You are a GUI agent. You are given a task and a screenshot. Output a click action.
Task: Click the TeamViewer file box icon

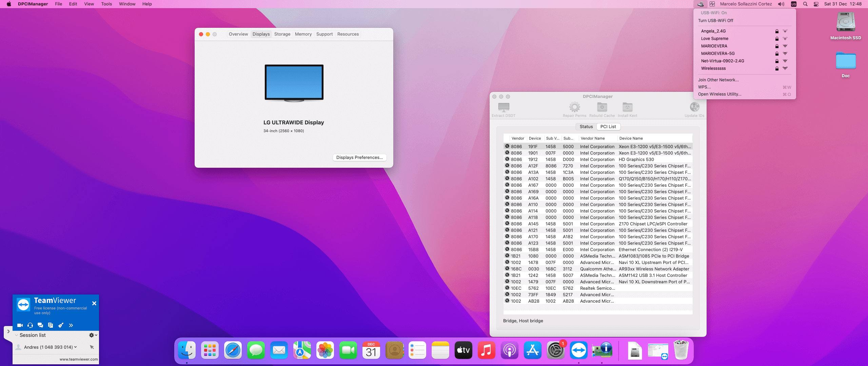[x=51, y=325]
